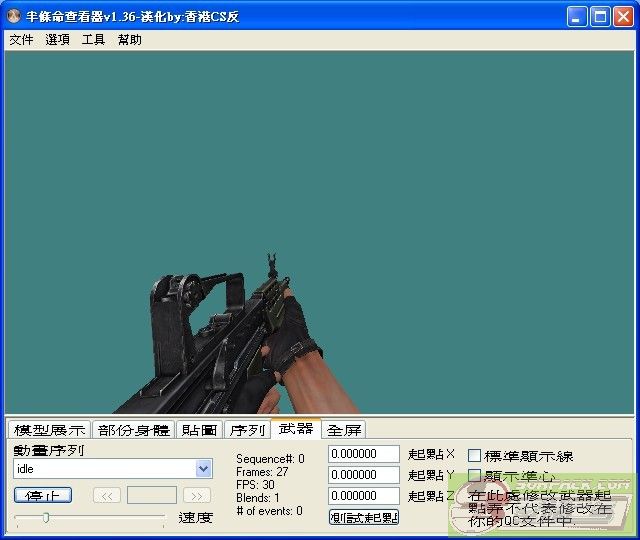640x540 pixels.
Task: Step to next frame with >> button
Action: pyautogui.click(x=197, y=496)
